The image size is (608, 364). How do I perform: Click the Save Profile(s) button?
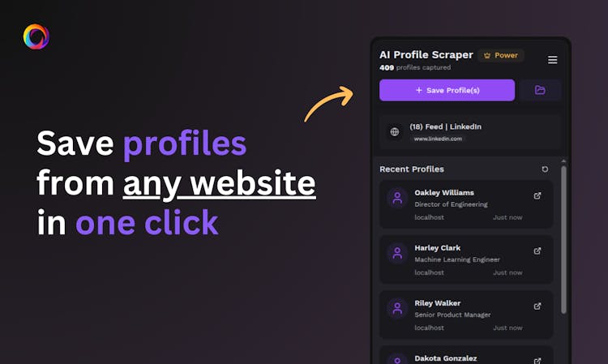click(x=447, y=90)
